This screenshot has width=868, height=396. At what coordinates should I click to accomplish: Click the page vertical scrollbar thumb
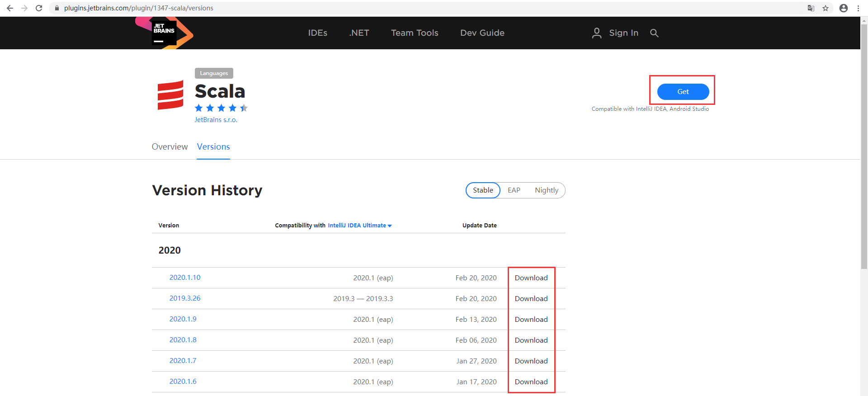click(x=864, y=146)
